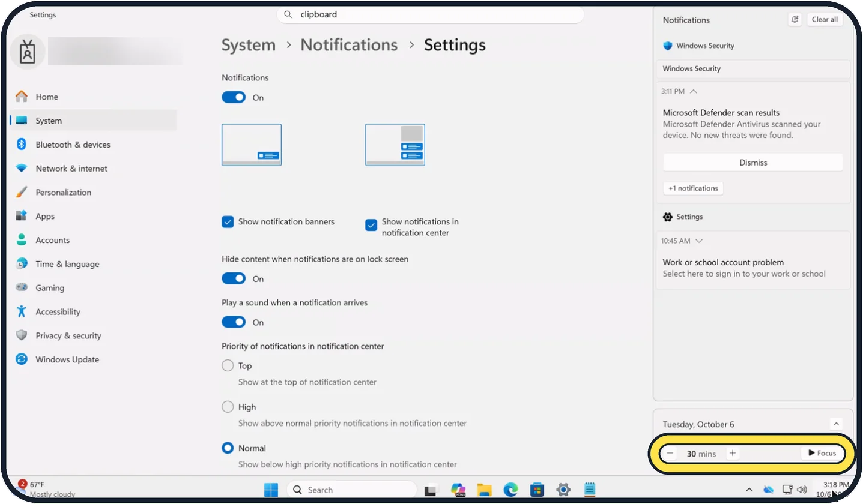This screenshot has width=863, height=504.
Task: Open Accounts settings category
Action: click(x=52, y=240)
